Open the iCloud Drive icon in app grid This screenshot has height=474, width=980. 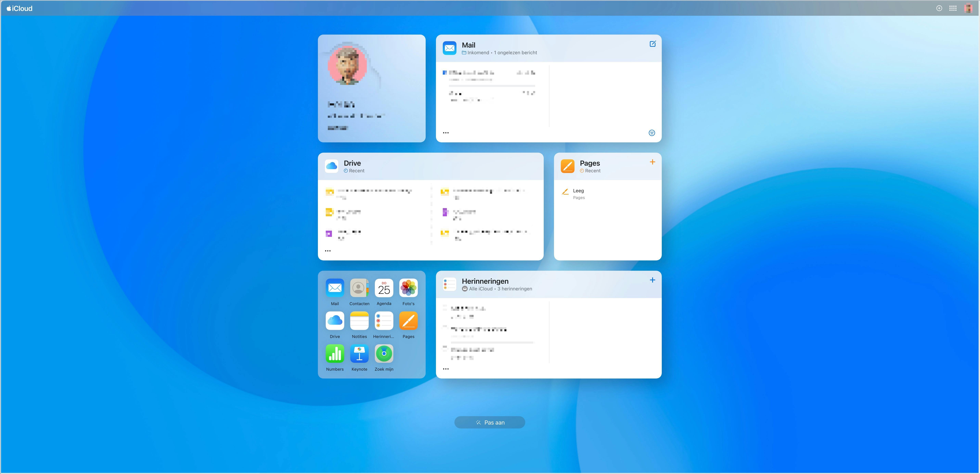[x=335, y=321]
